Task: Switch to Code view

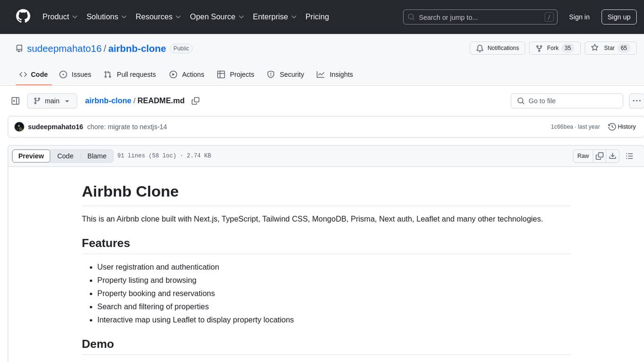Action: pyautogui.click(x=65, y=156)
